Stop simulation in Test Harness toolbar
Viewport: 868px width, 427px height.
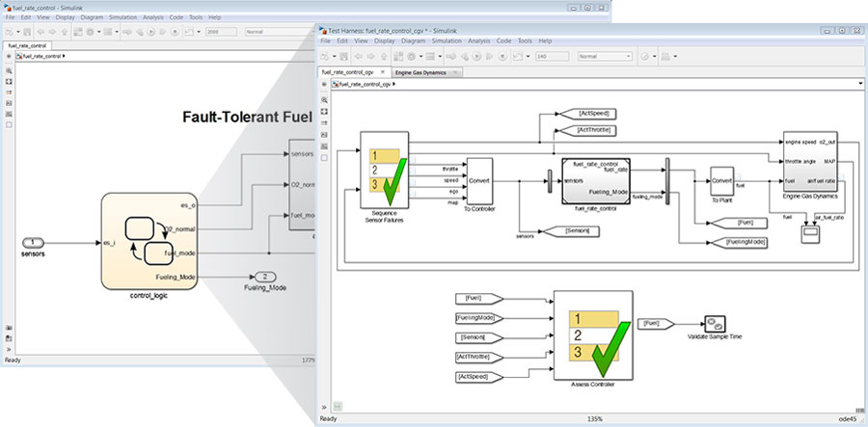pyautogui.click(x=502, y=57)
